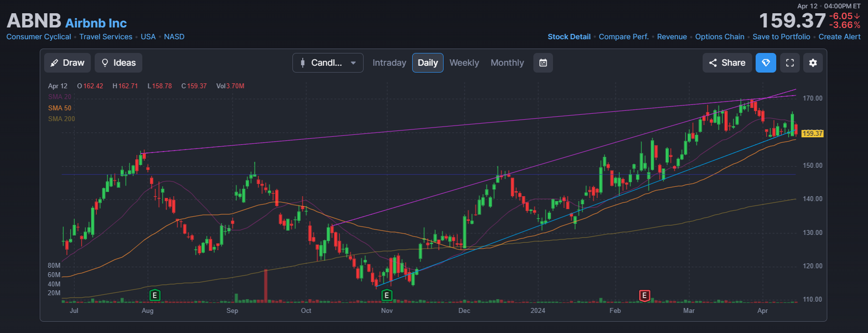Open the Airbnb Inc company name link
Image resolution: width=868 pixels, height=333 pixels.
[96, 23]
